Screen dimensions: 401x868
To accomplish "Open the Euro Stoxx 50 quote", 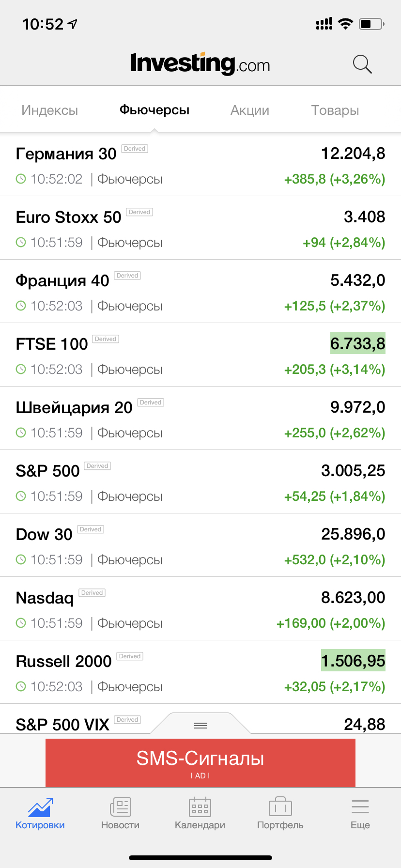I will tap(200, 229).
